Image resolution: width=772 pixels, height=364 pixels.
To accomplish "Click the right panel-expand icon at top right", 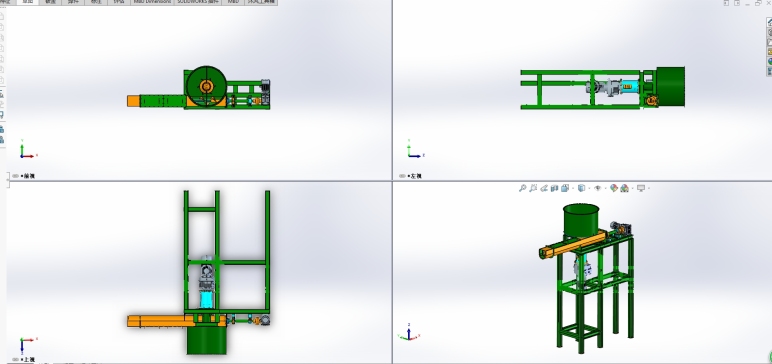I will [x=737, y=3].
